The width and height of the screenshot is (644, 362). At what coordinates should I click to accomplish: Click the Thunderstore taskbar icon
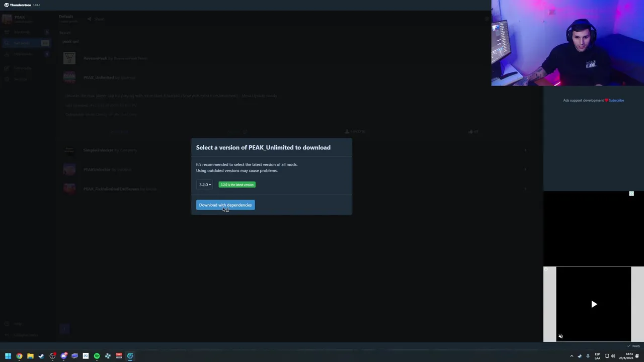click(x=130, y=356)
